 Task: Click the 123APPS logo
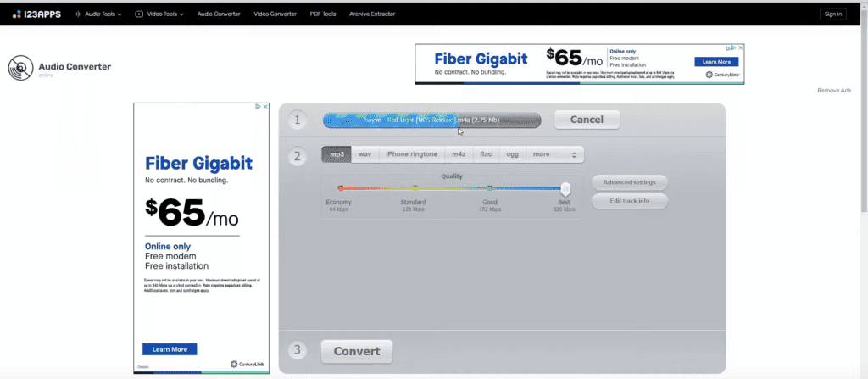click(36, 14)
